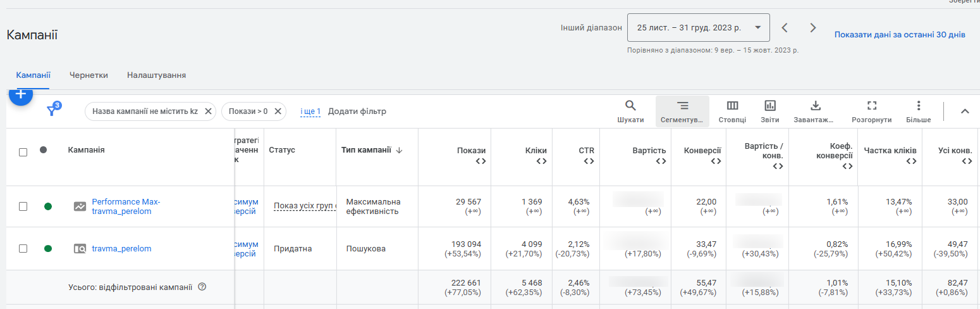Check the Performance Max-travma_perelom row checkbox
980x309 pixels.
(23, 206)
